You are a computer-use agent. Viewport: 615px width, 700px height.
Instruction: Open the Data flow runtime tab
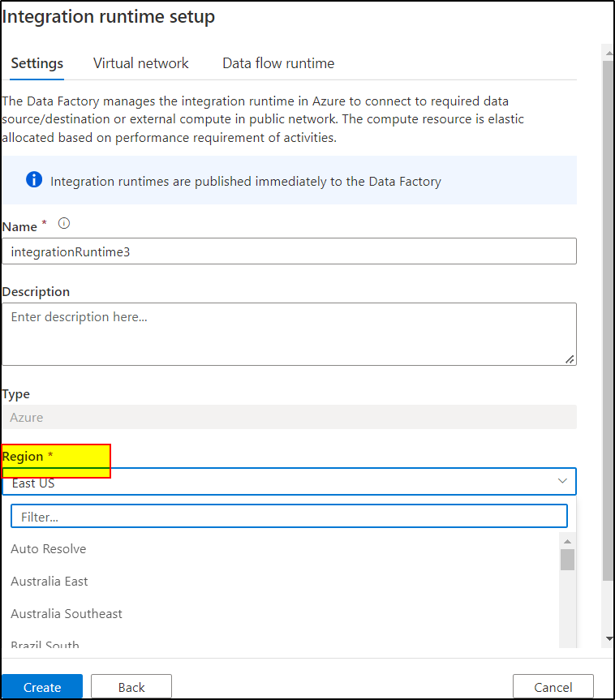pyautogui.click(x=278, y=63)
